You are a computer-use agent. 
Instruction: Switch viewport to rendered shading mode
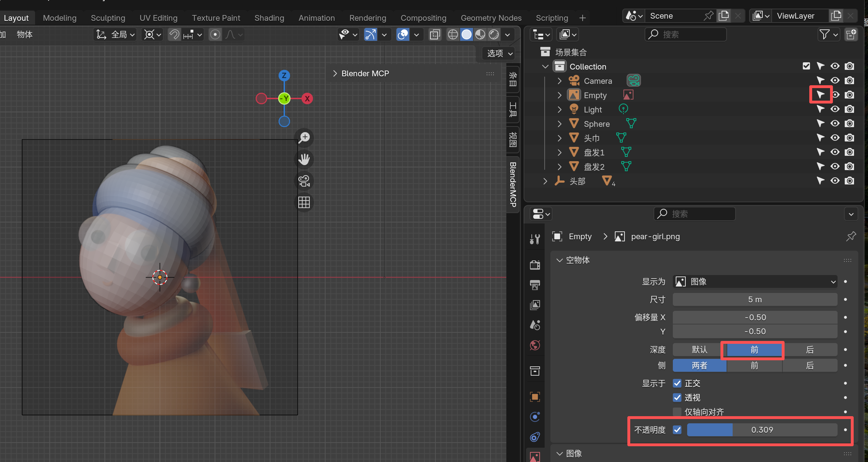click(494, 34)
